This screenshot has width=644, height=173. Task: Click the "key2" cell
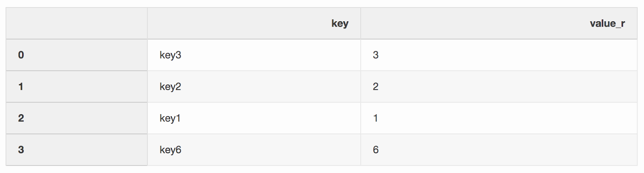click(170, 86)
